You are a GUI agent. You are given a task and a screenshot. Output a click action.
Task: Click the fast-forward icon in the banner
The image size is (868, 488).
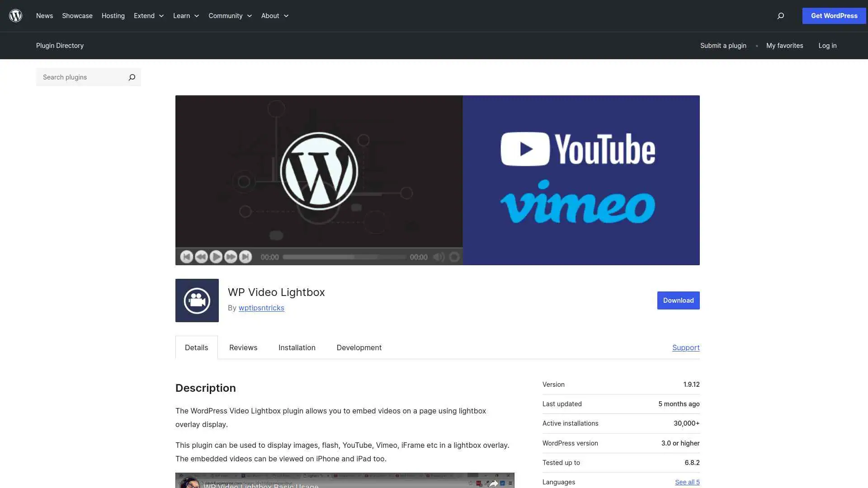click(231, 257)
